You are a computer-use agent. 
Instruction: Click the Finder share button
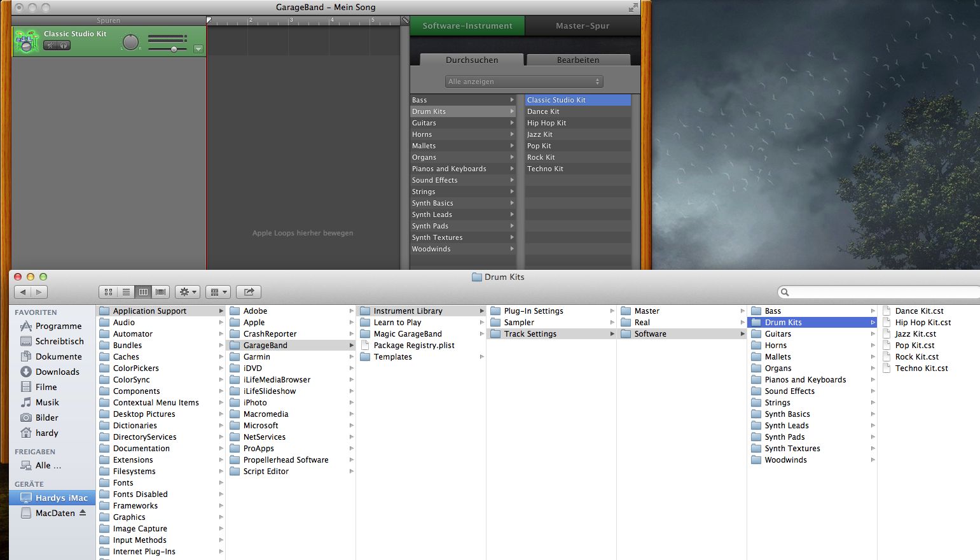[249, 292]
